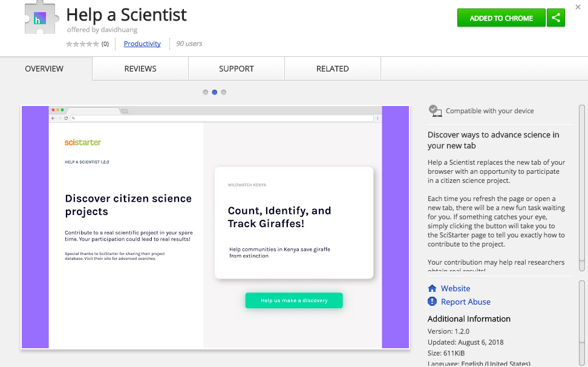Click the compatible with device icon
The height and width of the screenshot is (367, 588).
[435, 111]
